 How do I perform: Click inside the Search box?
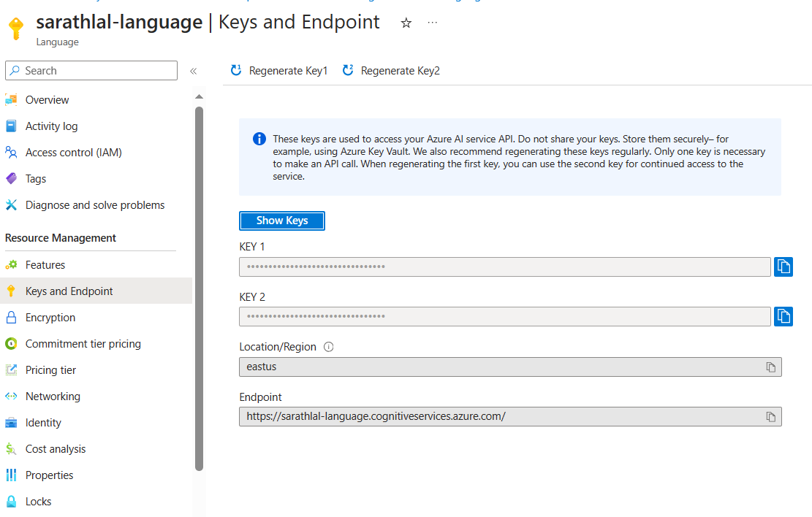(91, 70)
